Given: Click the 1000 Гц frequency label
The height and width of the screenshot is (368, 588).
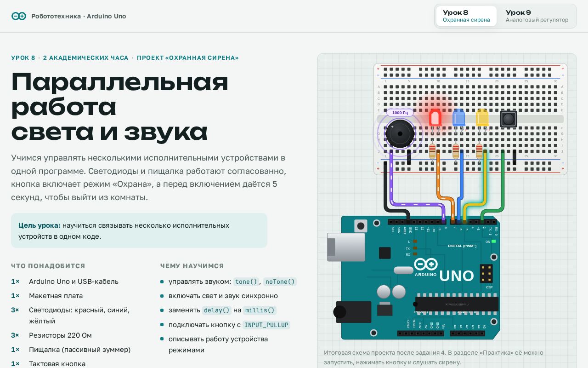Looking at the screenshot, I should coord(400,112).
